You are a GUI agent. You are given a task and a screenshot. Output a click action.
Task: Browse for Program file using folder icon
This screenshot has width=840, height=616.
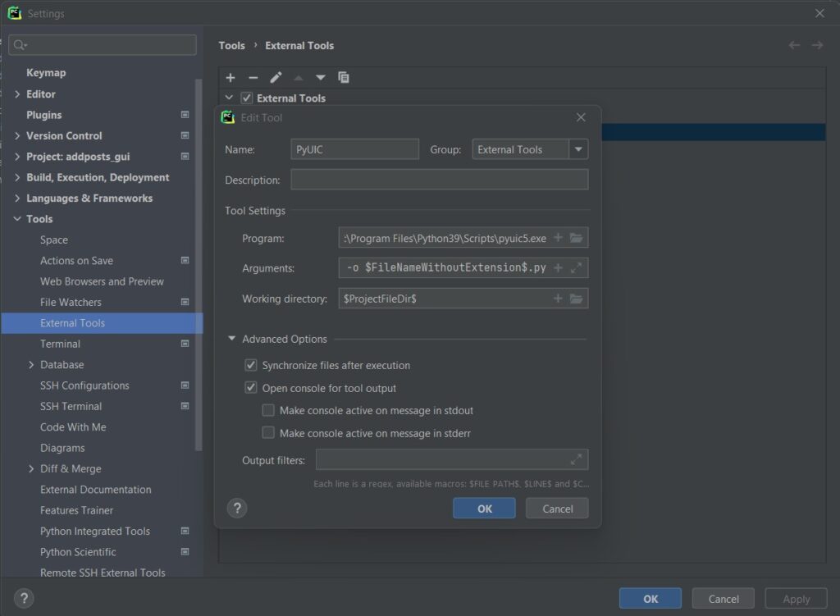(577, 238)
